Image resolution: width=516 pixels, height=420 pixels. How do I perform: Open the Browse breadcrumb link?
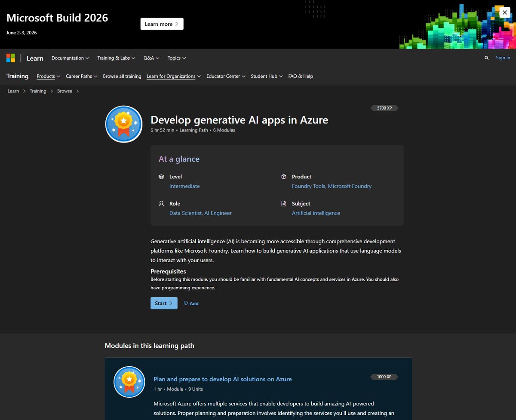coord(64,91)
